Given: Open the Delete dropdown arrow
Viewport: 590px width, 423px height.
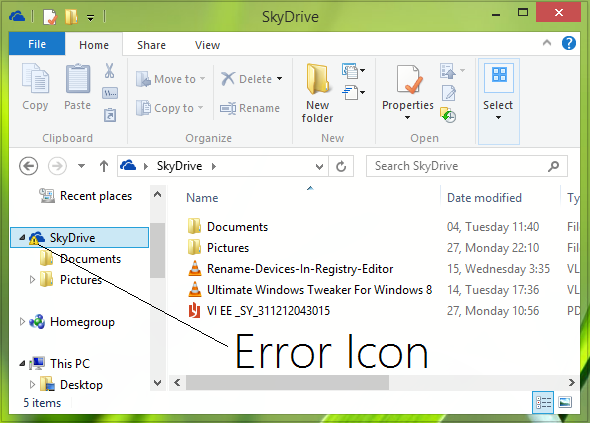Looking at the screenshot, I should 279,79.
